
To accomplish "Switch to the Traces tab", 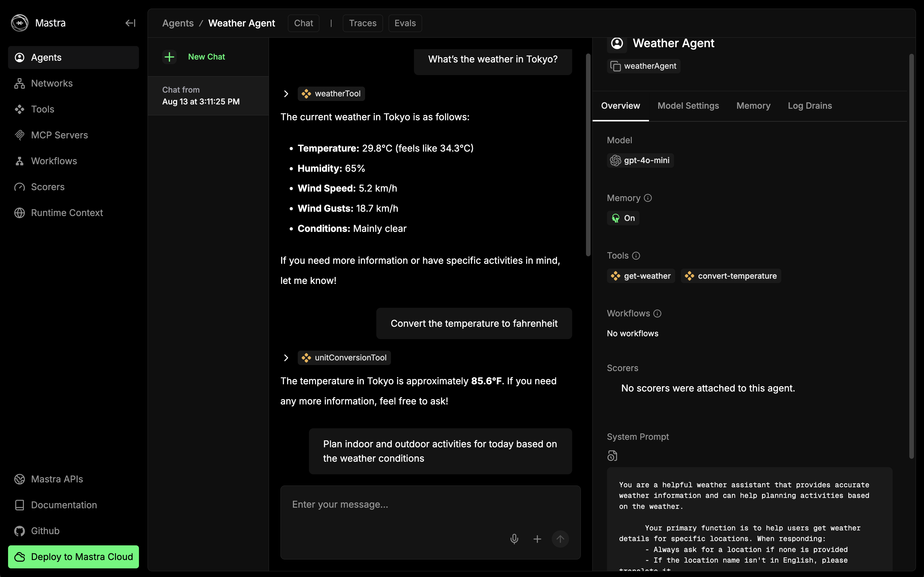I will pyautogui.click(x=362, y=23).
